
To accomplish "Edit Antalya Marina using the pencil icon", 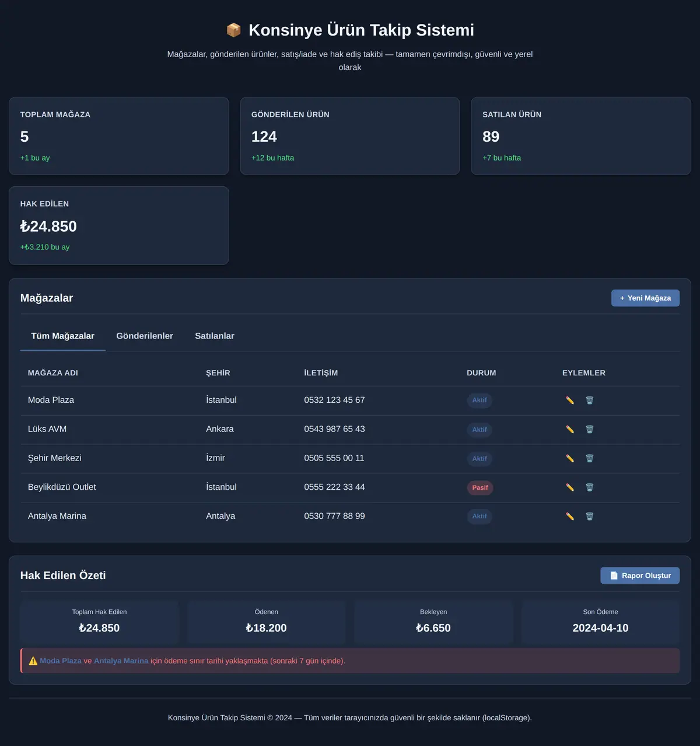I will pyautogui.click(x=570, y=517).
